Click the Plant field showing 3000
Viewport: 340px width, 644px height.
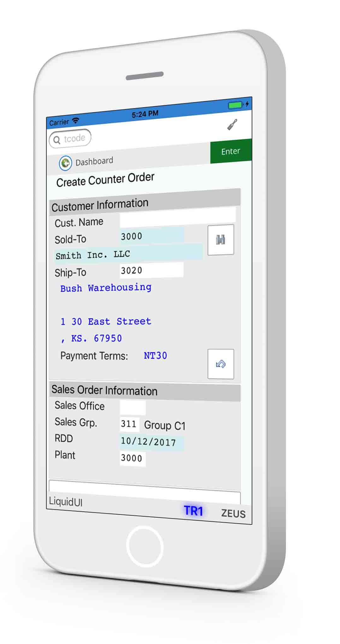point(132,458)
